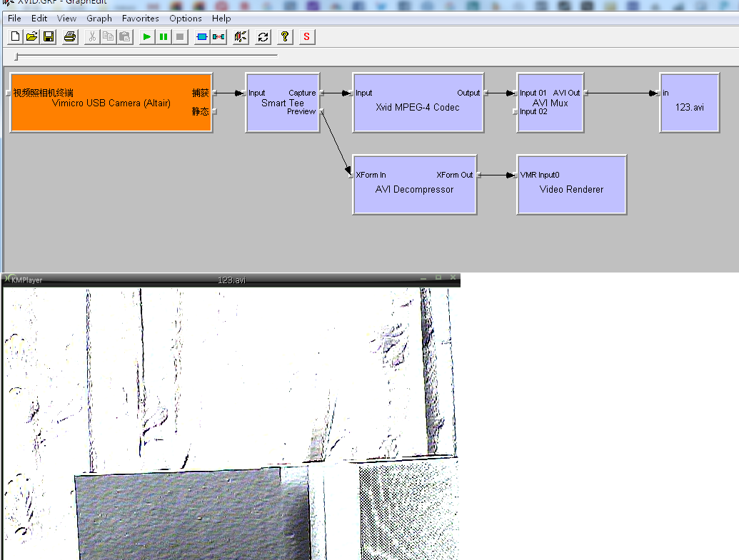739x560 pixels.
Task: Click Smart Tee Capture pin
Action: click(x=322, y=93)
